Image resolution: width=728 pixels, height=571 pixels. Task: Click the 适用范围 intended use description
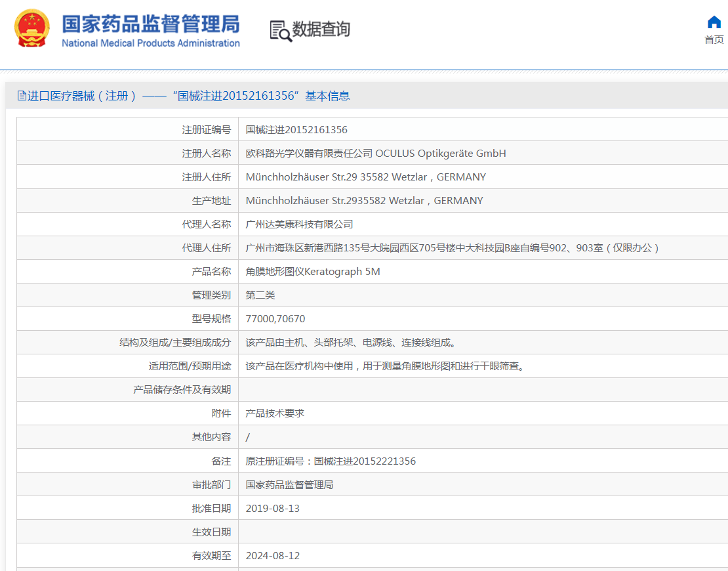[387, 367]
